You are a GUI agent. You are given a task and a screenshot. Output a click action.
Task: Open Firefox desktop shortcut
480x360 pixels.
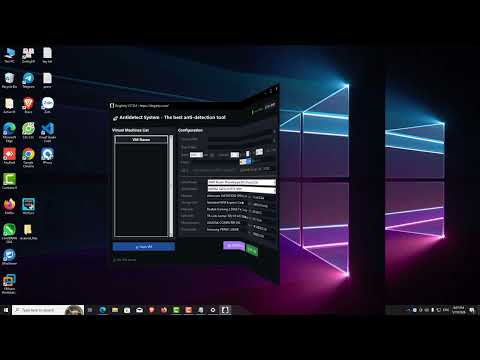click(x=9, y=207)
